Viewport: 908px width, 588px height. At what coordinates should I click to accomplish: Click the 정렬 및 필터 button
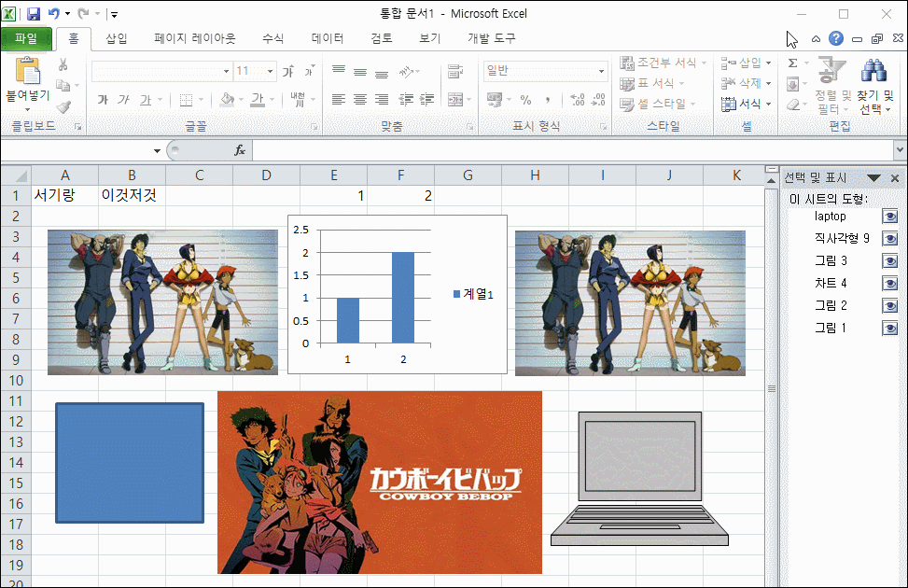[833, 86]
